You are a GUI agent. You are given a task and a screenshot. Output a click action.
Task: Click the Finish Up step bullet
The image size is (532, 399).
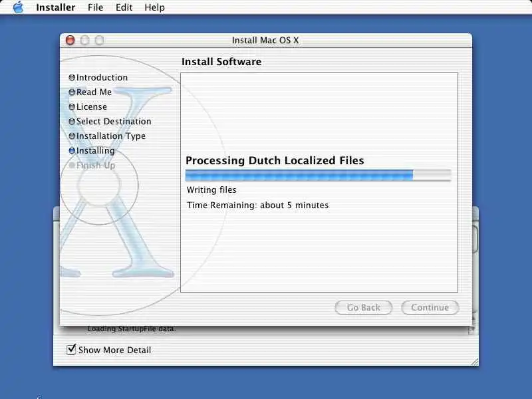(72, 165)
